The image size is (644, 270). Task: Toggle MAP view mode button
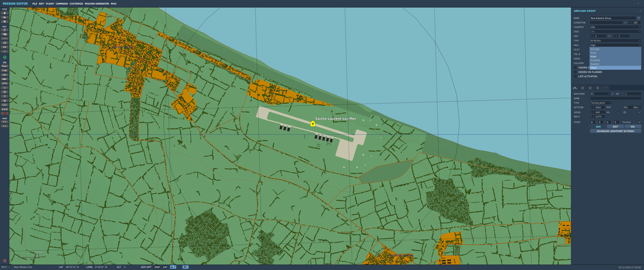[157, 267]
